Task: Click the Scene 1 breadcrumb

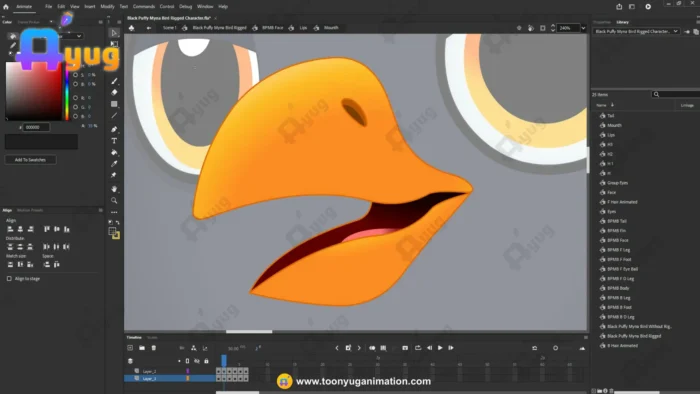Action: tap(169, 28)
